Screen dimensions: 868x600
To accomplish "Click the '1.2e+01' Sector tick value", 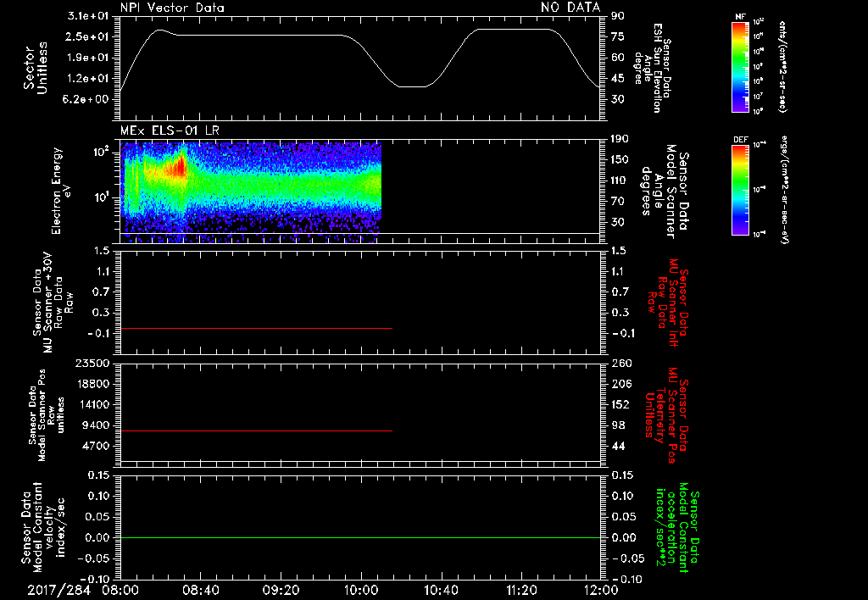I will [88, 79].
